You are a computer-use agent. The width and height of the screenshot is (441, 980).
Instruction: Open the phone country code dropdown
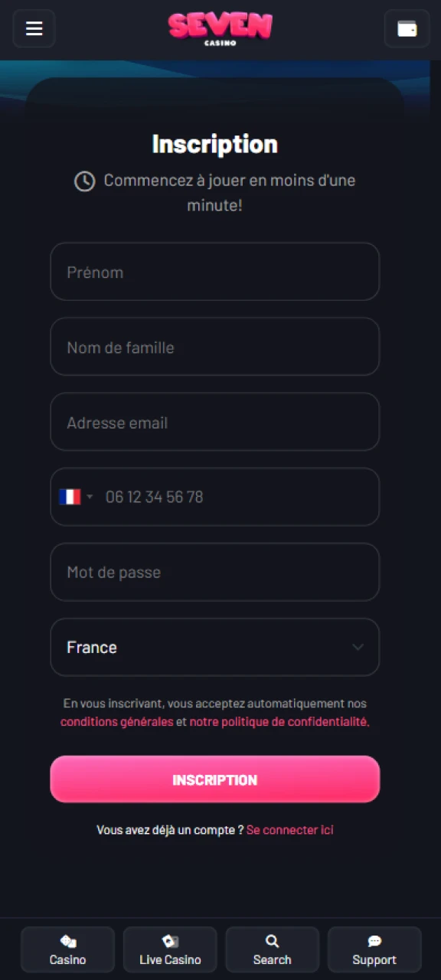pos(90,497)
